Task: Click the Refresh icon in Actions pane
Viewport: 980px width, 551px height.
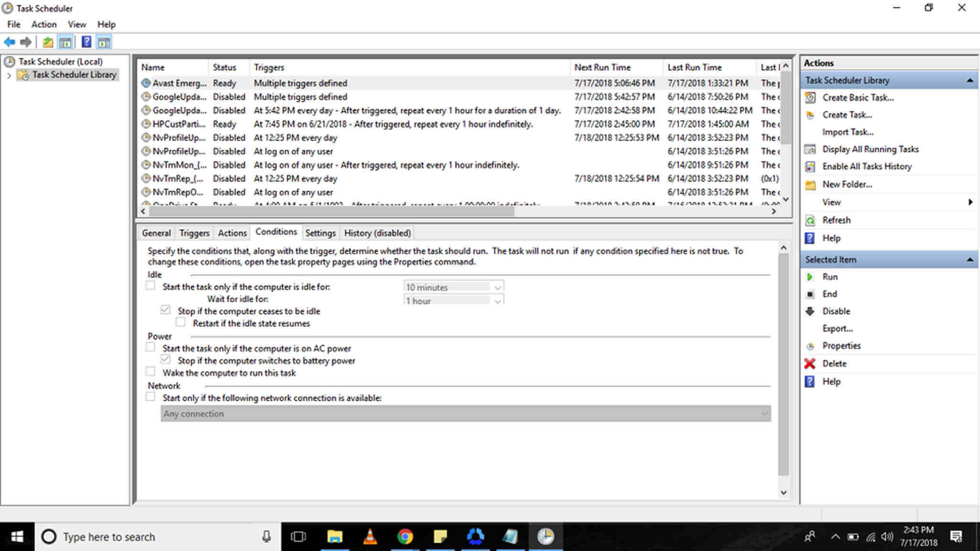Action: (810, 220)
